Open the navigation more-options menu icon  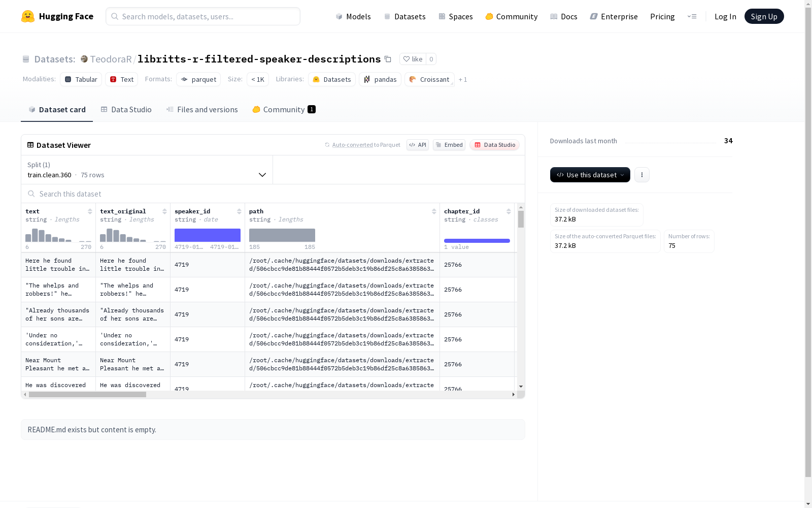692,16
